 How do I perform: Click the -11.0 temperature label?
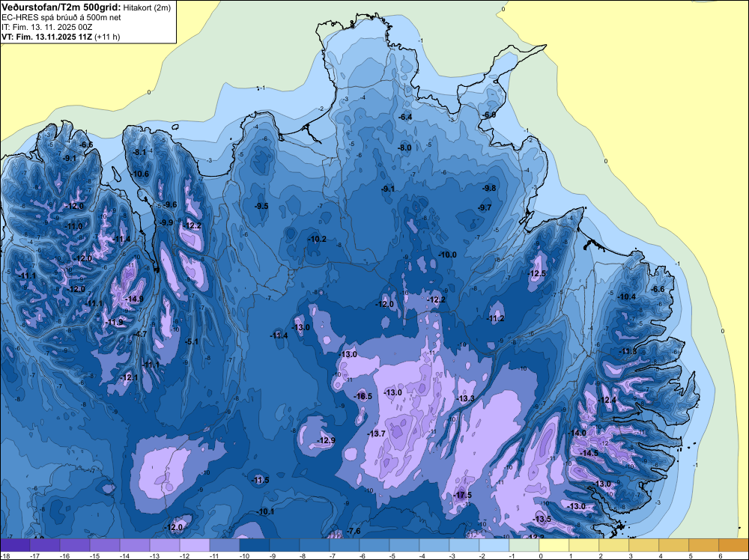[74, 226]
